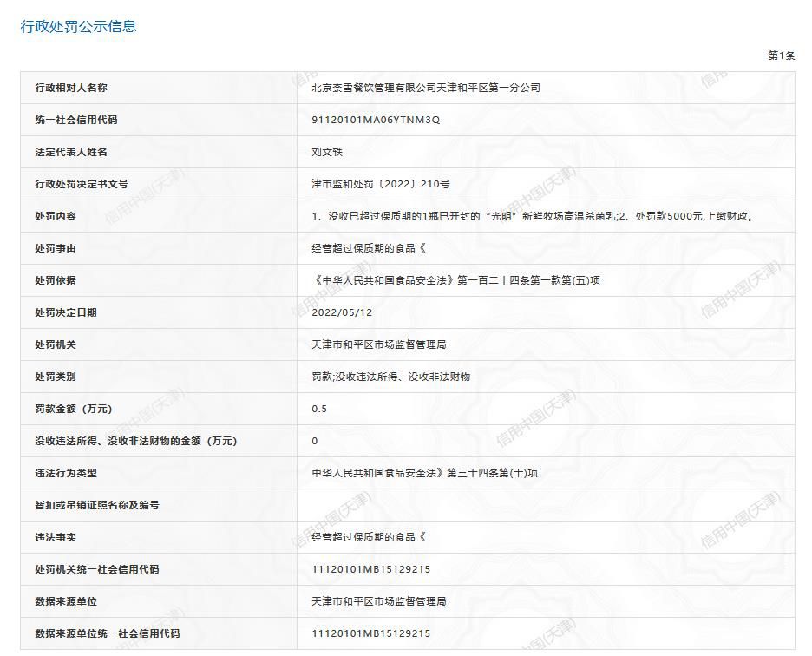This screenshot has height=656, width=812.
Task: Click the 处罚机关 label
Action: coord(56,344)
